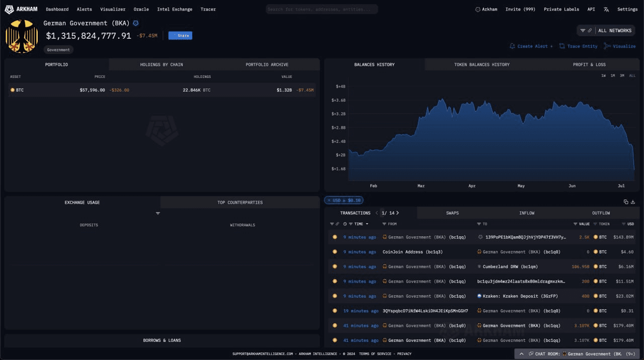Screen dimensions: 644x360
Task: Click the search tokens and addresses field
Action: (321, 9)
